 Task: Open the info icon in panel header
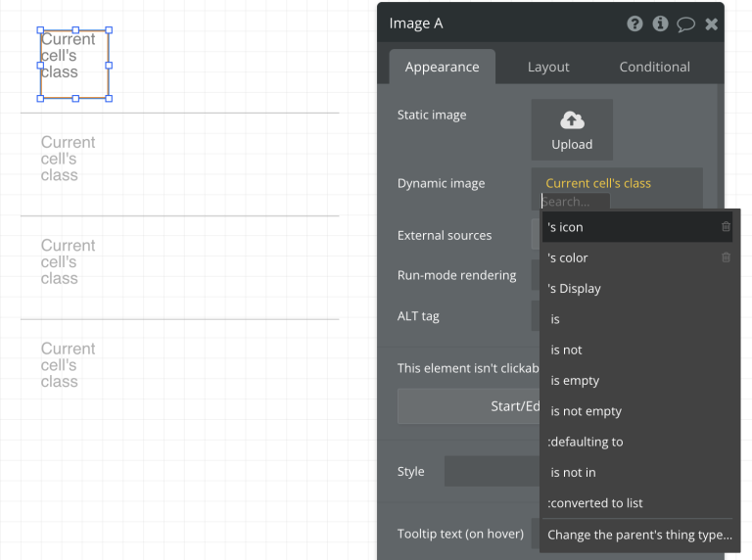[x=661, y=23]
